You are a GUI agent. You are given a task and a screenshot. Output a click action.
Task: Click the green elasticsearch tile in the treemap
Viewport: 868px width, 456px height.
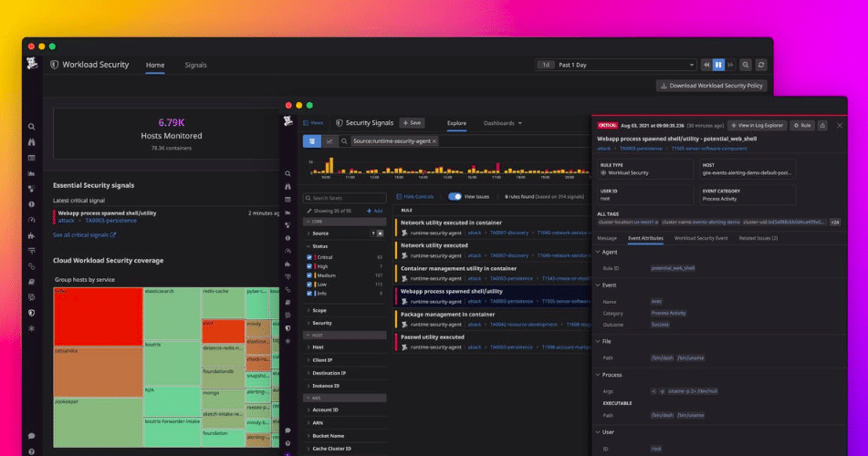pos(173,314)
